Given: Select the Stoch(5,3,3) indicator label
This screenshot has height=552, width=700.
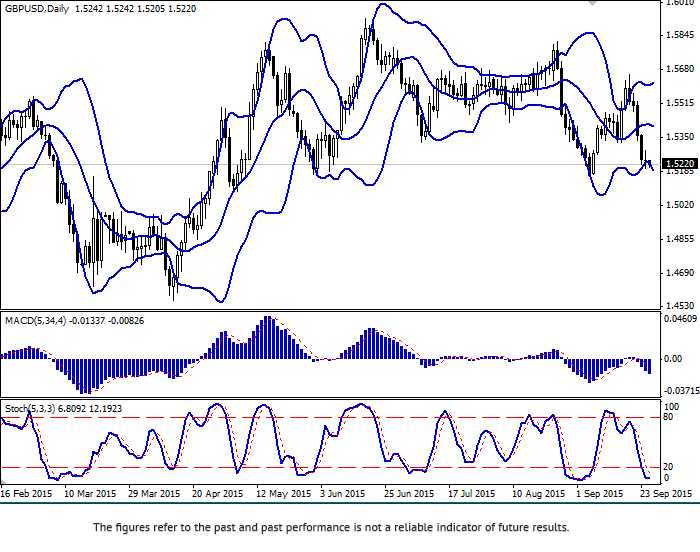Looking at the screenshot, I should tap(30, 409).
